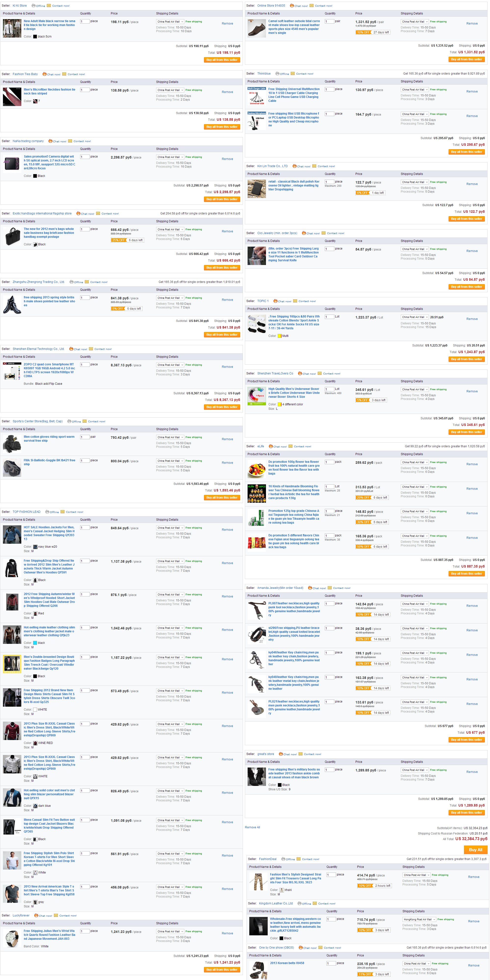
Task: Click the Remove All link
Action: (x=252, y=827)
